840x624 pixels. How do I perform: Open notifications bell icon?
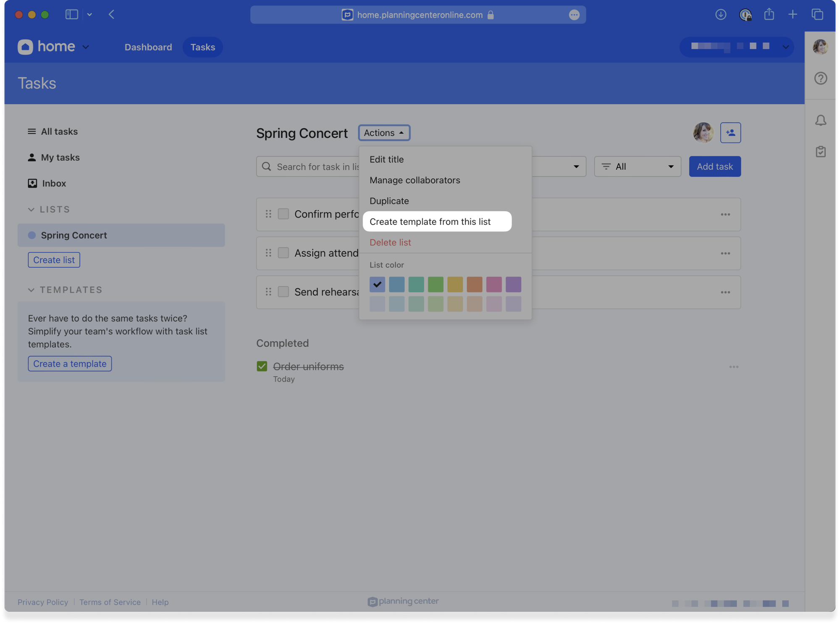click(820, 121)
